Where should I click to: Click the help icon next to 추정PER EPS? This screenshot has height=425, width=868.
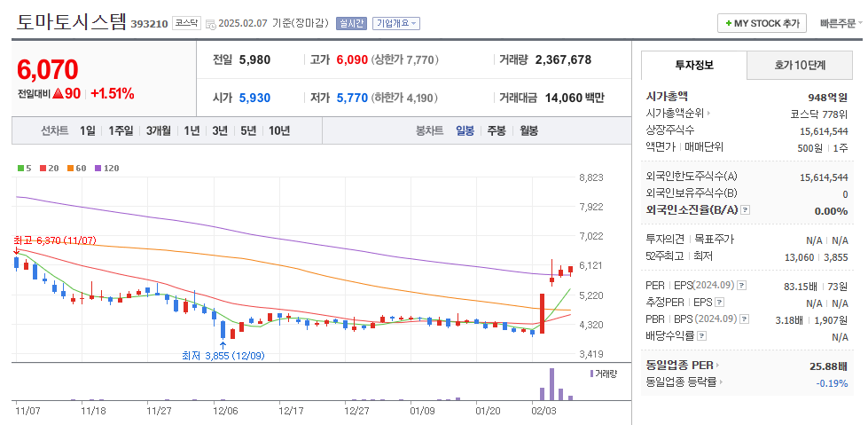coord(719,303)
